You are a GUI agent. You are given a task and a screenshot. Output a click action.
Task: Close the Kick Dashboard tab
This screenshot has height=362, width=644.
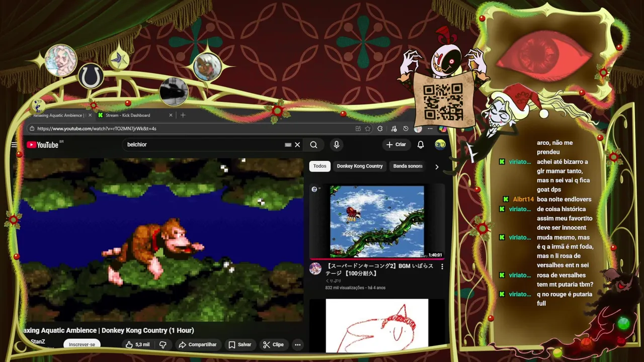tap(171, 115)
